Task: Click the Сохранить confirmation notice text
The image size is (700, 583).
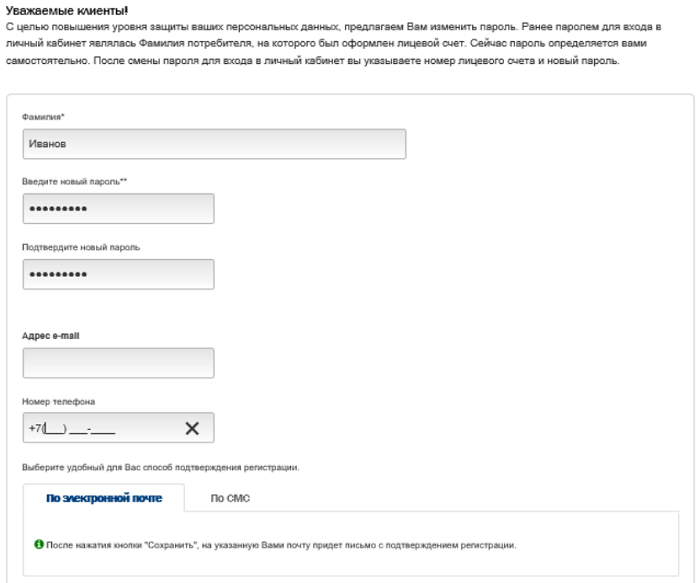Action: coord(280,546)
